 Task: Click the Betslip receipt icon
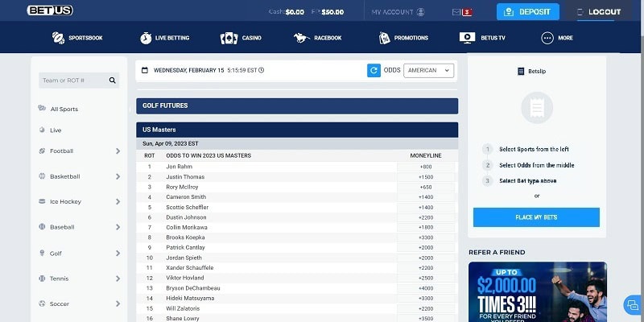tap(521, 72)
